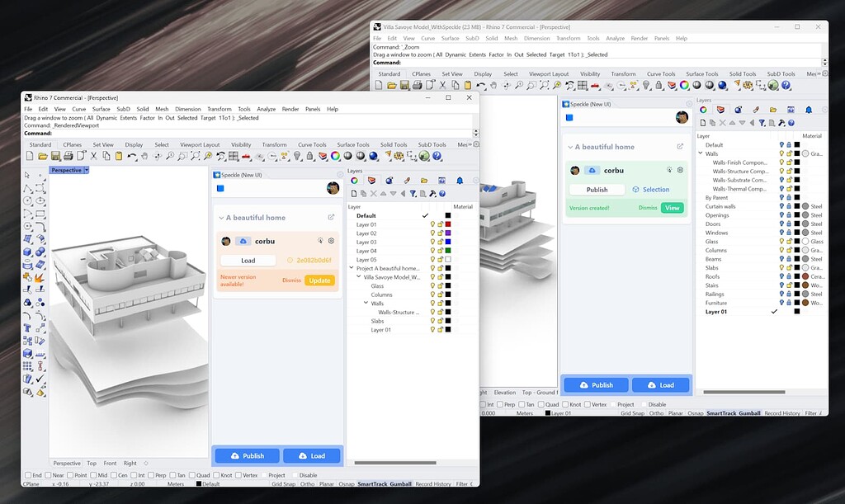Collapse Villa Savoye Model layer in front window
Image resolution: width=845 pixels, height=504 pixels.
click(x=358, y=277)
